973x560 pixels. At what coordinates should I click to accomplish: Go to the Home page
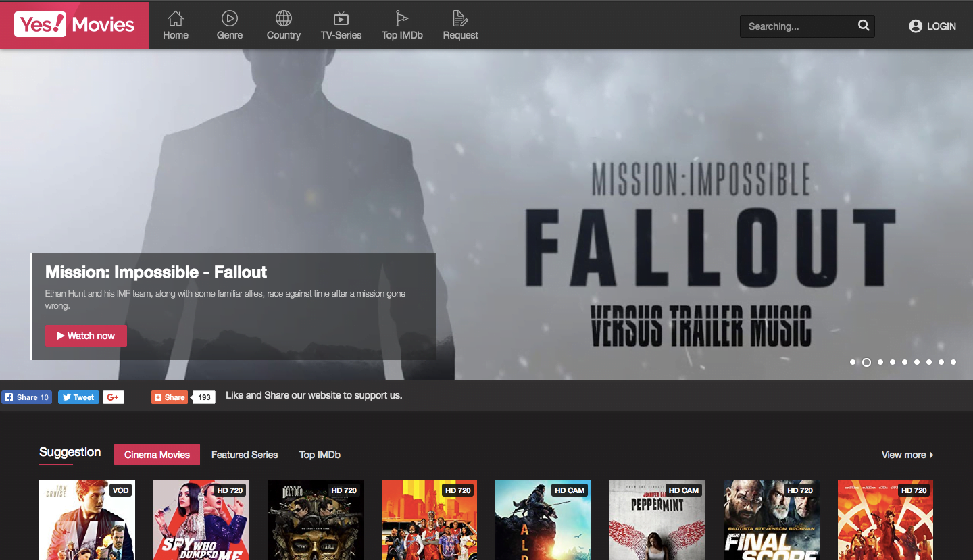[176, 26]
